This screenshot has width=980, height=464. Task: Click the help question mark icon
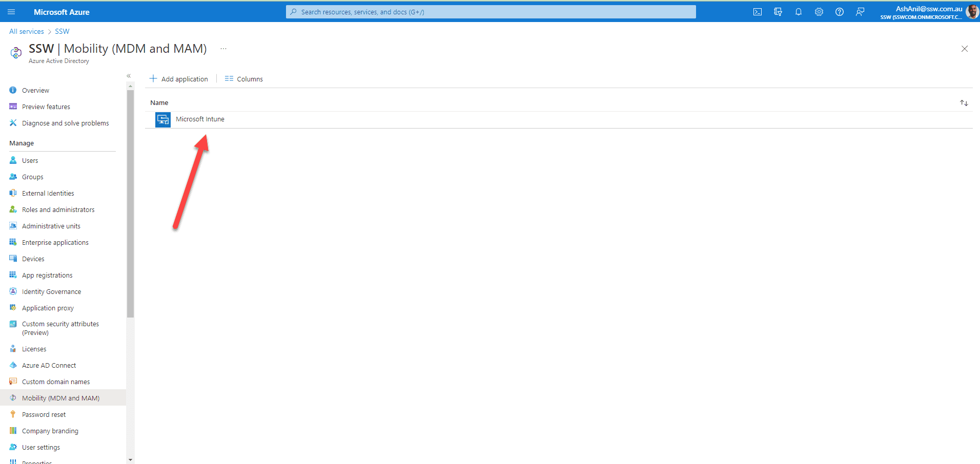(x=839, y=12)
